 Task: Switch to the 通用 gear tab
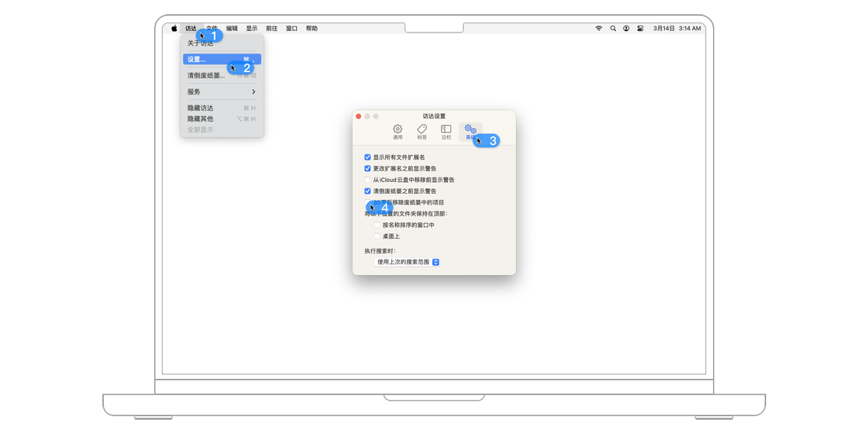coord(398,132)
